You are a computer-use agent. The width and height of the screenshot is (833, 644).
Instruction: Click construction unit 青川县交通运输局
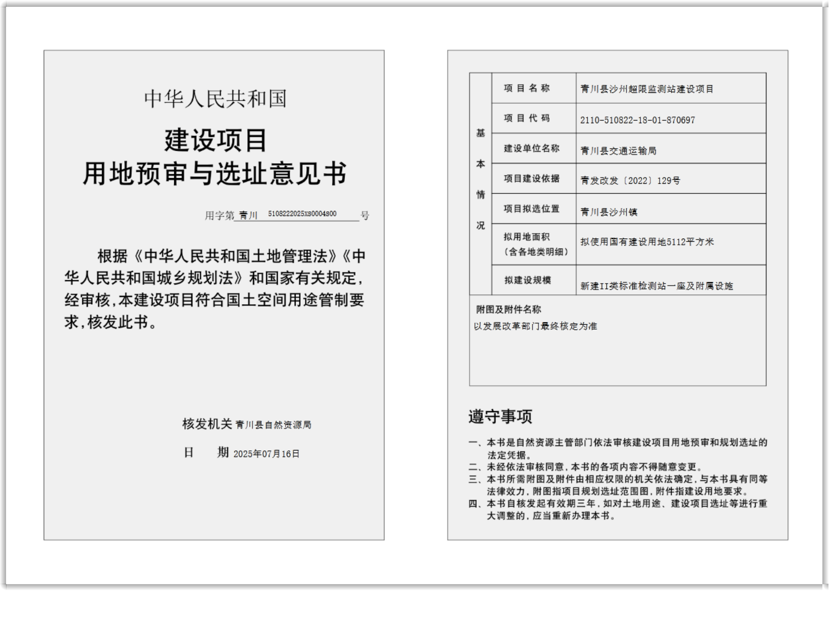pyautogui.click(x=618, y=151)
